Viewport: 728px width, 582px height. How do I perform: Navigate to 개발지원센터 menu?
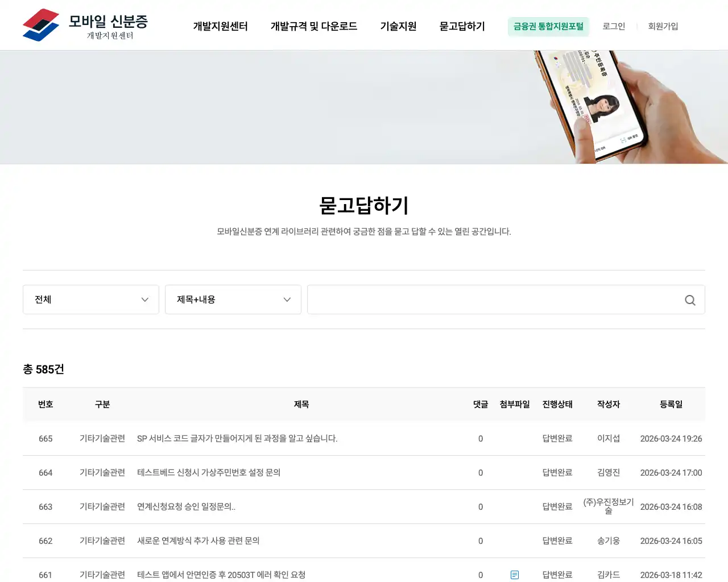[x=220, y=26]
